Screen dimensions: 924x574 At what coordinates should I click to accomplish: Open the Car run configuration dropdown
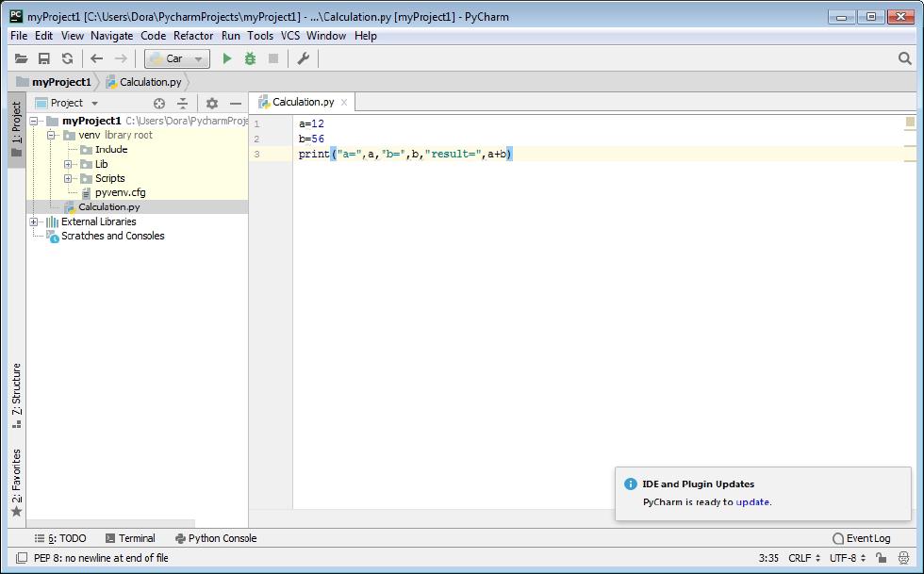pos(177,58)
